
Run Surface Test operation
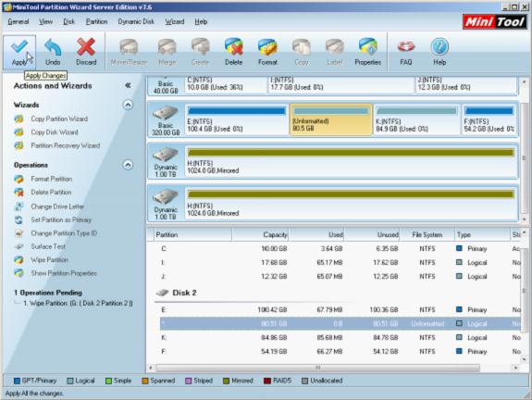48,246
